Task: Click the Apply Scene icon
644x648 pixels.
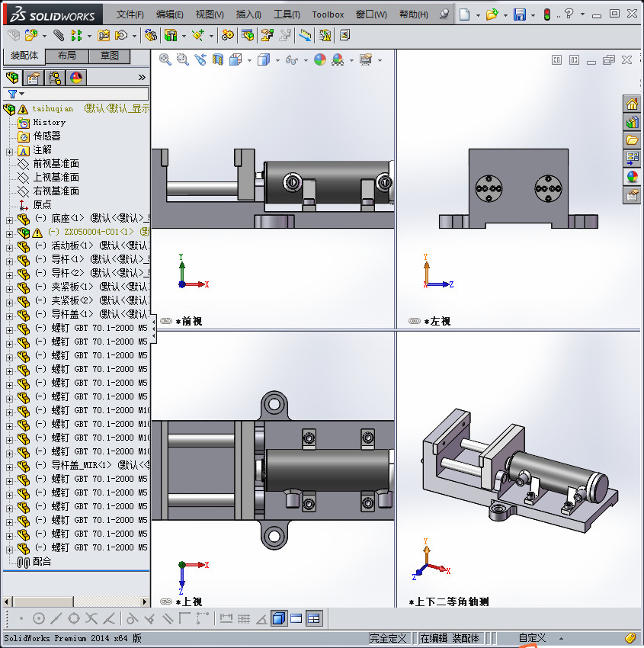Action: (338, 60)
